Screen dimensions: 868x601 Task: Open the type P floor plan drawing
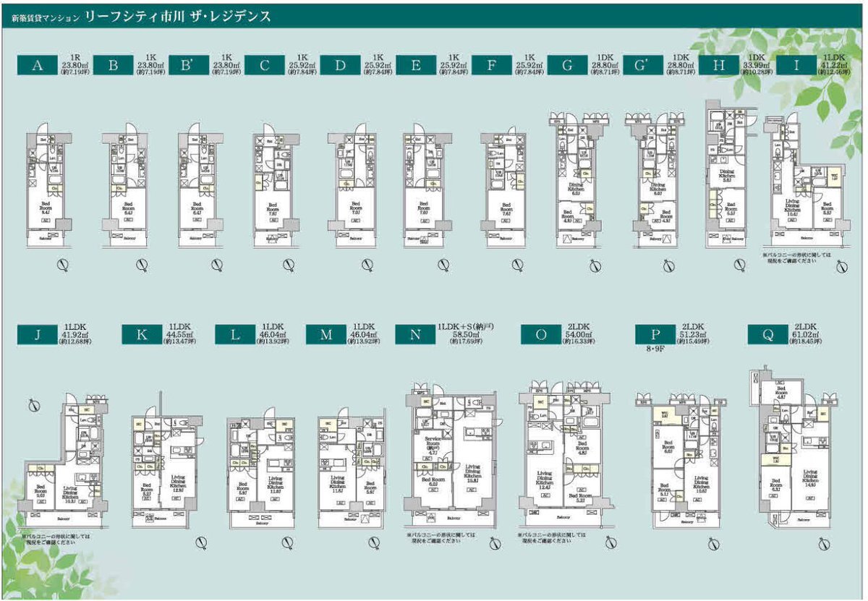pos(681,459)
